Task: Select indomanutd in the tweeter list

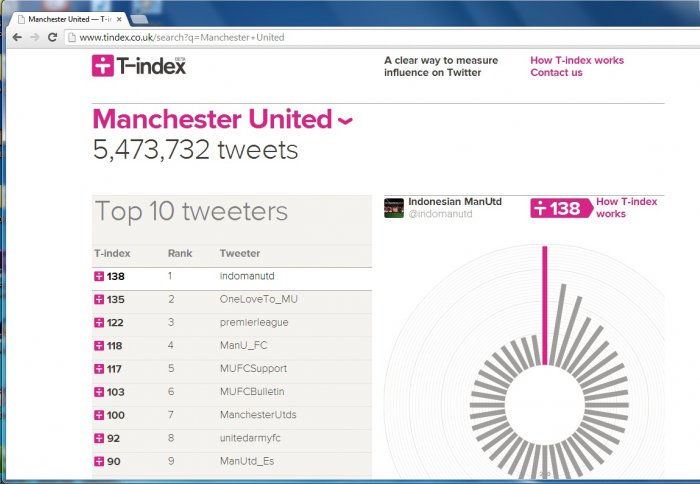Action: [x=243, y=276]
